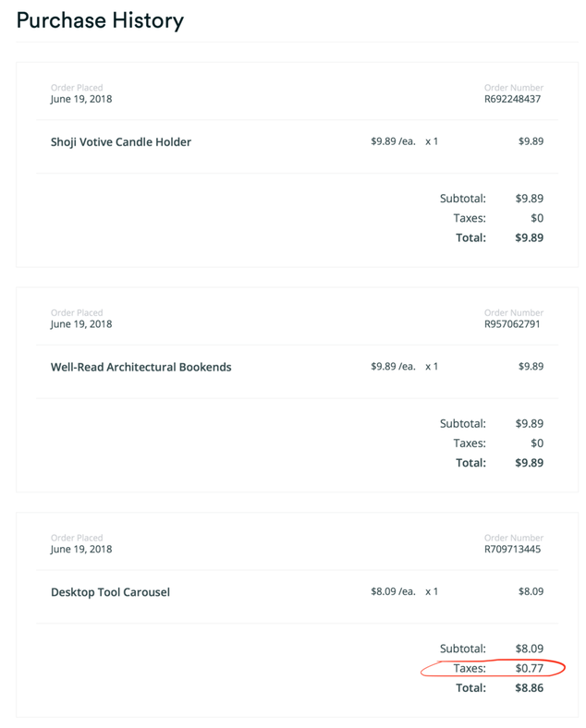Click the order date above Well-Read Architectural Bookends
The height and width of the screenshot is (728, 586).
pyautogui.click(x=81, y=324)
